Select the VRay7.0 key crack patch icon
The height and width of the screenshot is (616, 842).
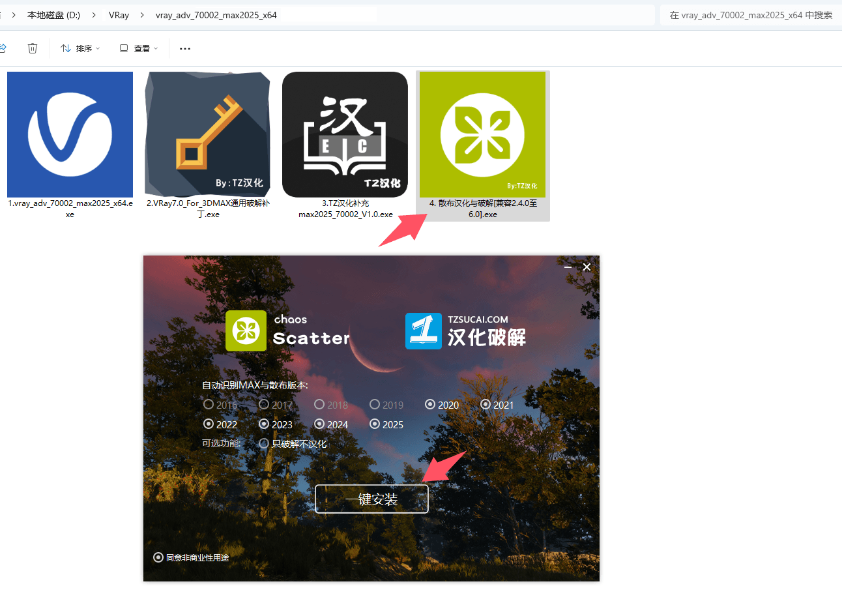click(x=207, y=134)
